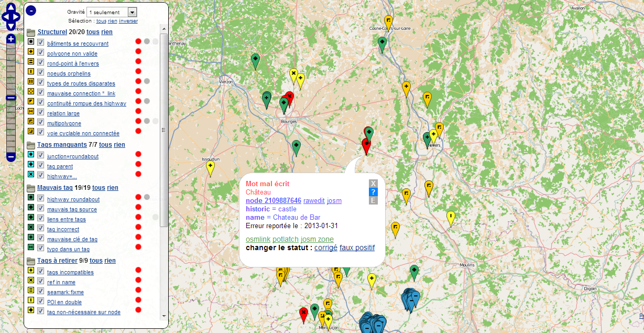Click the map zoom-in plus button
This screenshot has height=333, width=644.
pyautogui.click(x=11, y=39)
